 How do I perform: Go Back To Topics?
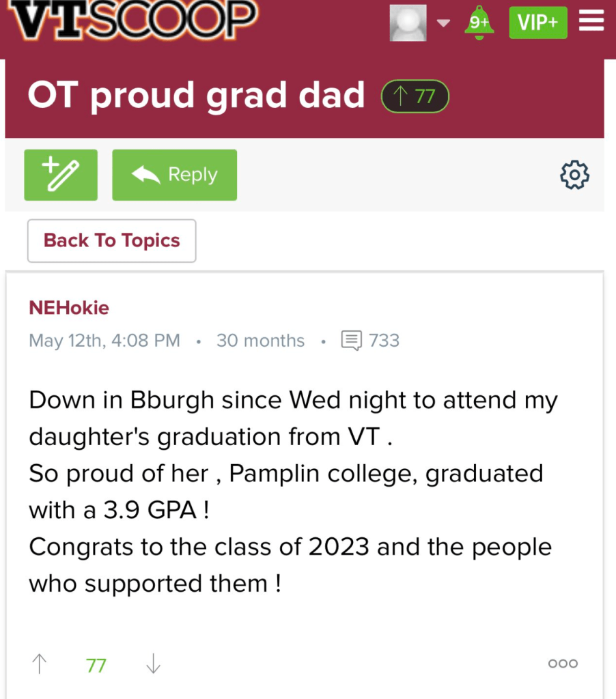pyautogui.click(x=111, y=240)
